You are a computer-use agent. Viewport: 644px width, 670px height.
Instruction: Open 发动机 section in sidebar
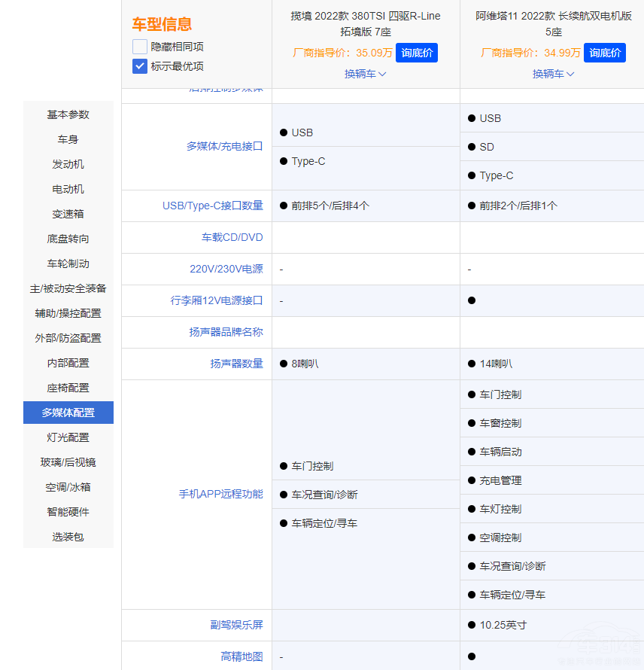click(68, 164)
